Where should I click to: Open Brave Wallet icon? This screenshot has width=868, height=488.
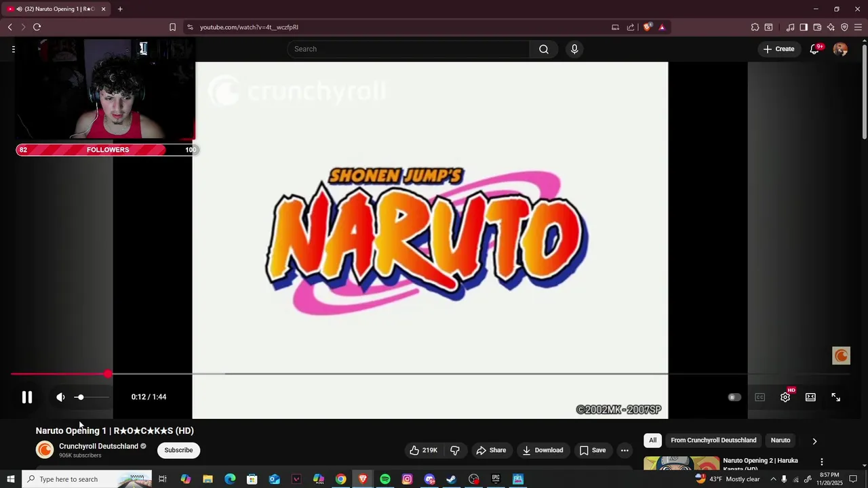click(817, 27)
